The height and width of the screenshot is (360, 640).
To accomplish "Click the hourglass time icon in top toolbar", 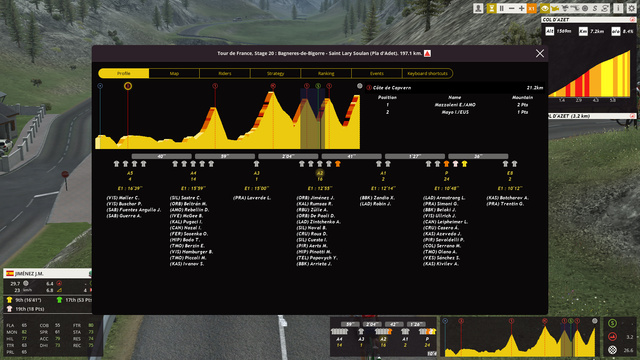I will click(491, 8).
